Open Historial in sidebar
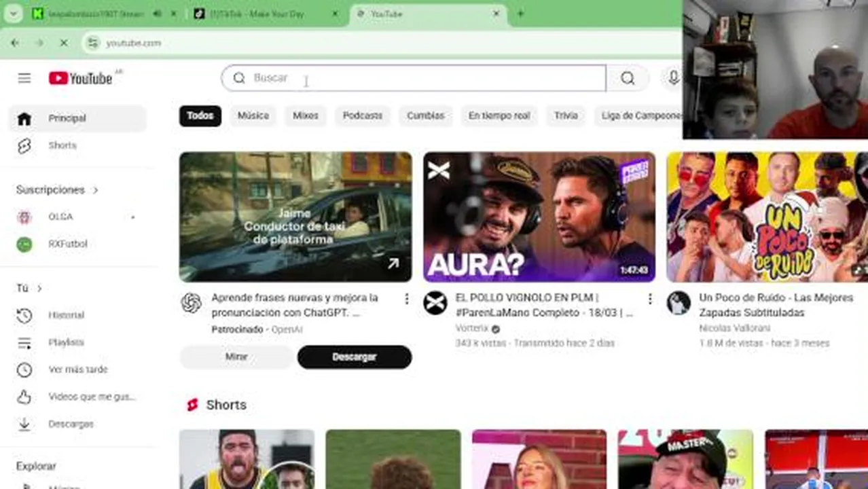Image resolution: width=868 pixels, height=489 pixels. 77,315
